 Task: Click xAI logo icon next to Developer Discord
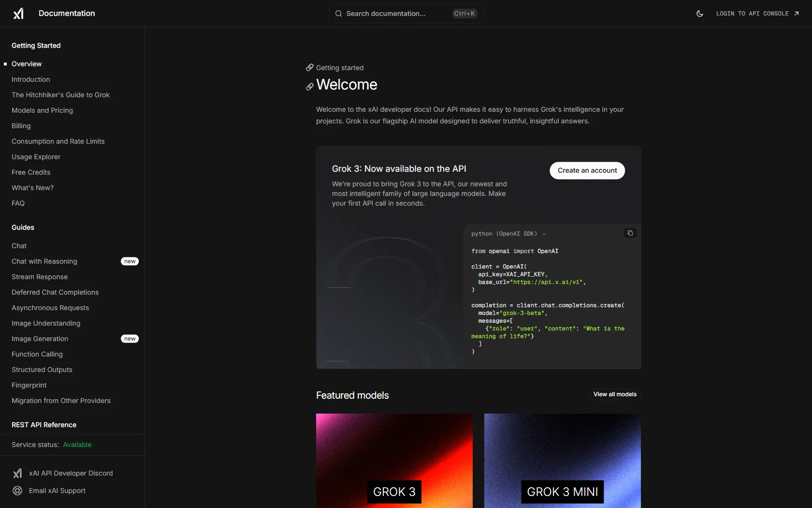coord(17,473)
